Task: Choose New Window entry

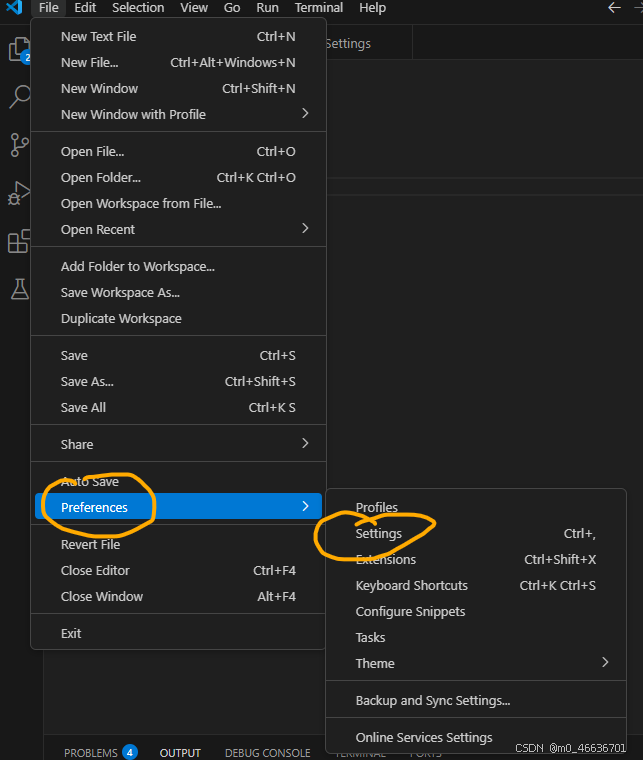Action: (178, 89)
